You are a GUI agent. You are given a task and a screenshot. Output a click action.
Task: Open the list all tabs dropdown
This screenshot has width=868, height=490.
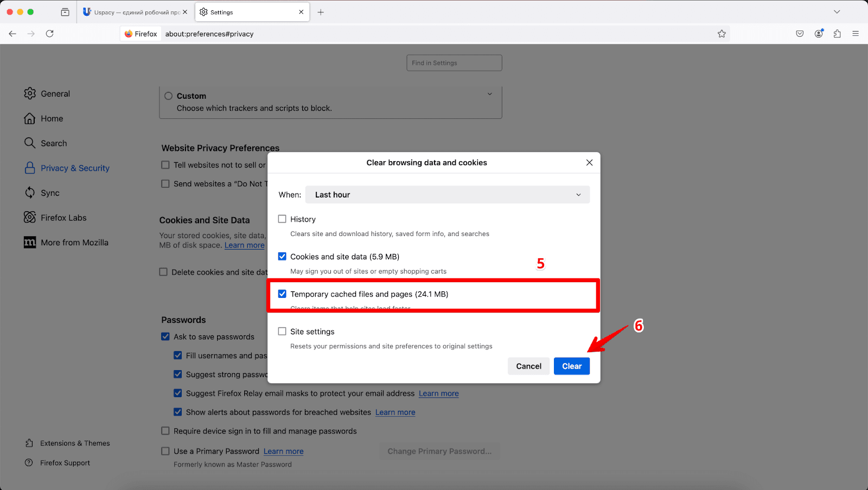[x=837, y=12]
